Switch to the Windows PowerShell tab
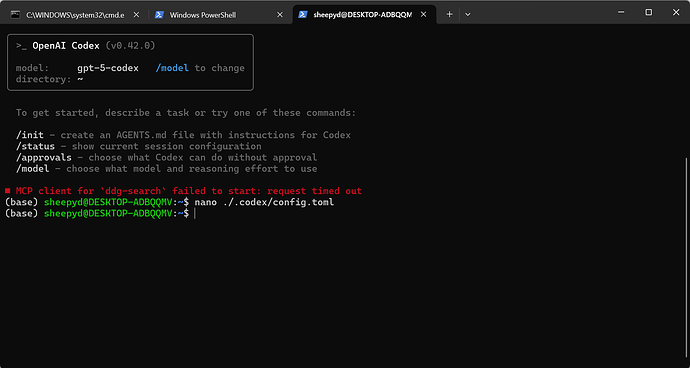 219,15
